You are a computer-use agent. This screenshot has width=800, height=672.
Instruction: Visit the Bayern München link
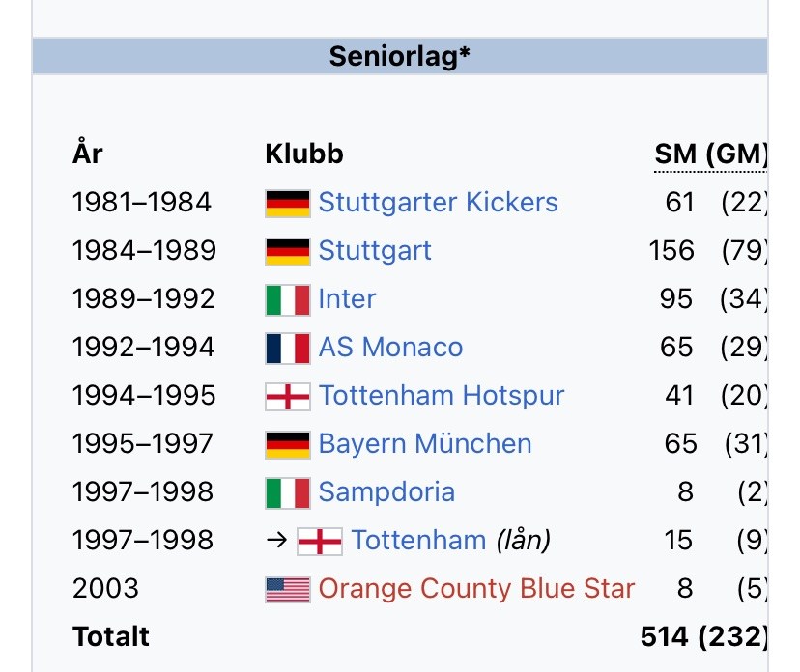pyautogui.click(x=425, y=444)
